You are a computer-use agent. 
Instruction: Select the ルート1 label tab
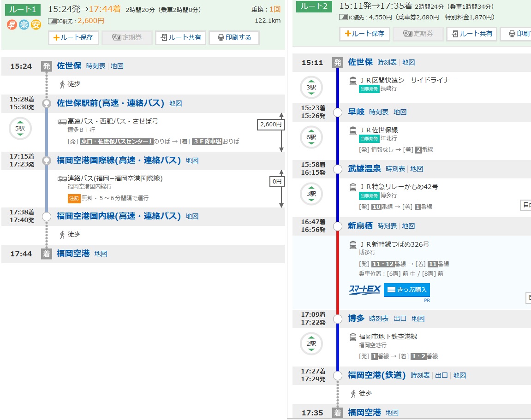pyautogui.click(x=23, y=9)
